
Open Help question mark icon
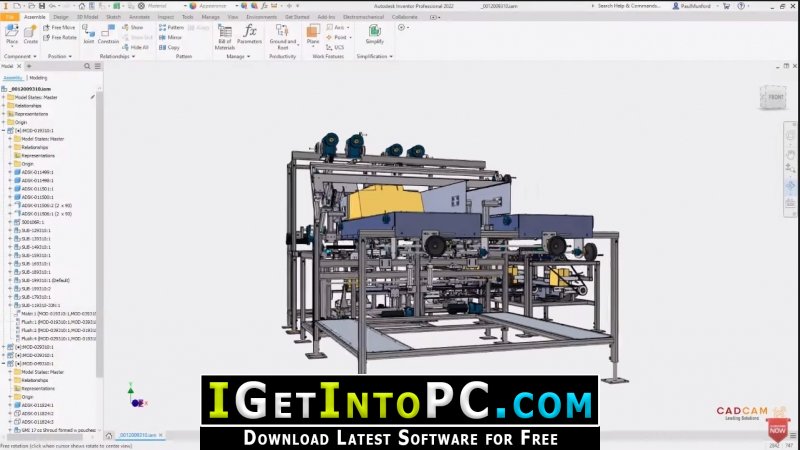pos(741,6)
